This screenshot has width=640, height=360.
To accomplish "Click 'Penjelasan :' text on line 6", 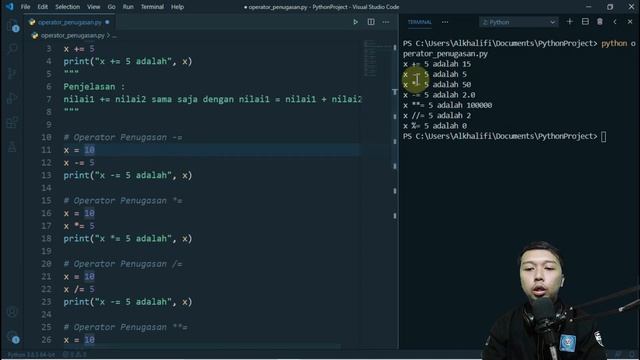I will tap(94, 87).
